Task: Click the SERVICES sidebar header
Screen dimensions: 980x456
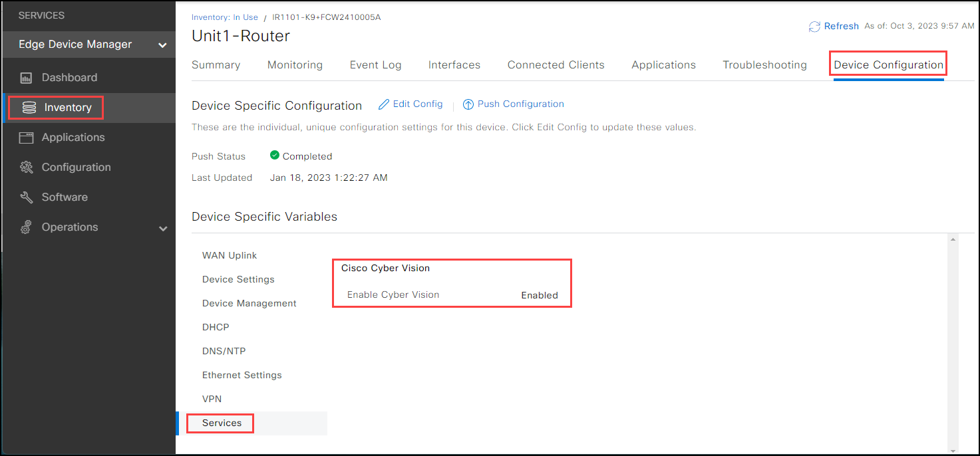Action: [x=41, y=15]
